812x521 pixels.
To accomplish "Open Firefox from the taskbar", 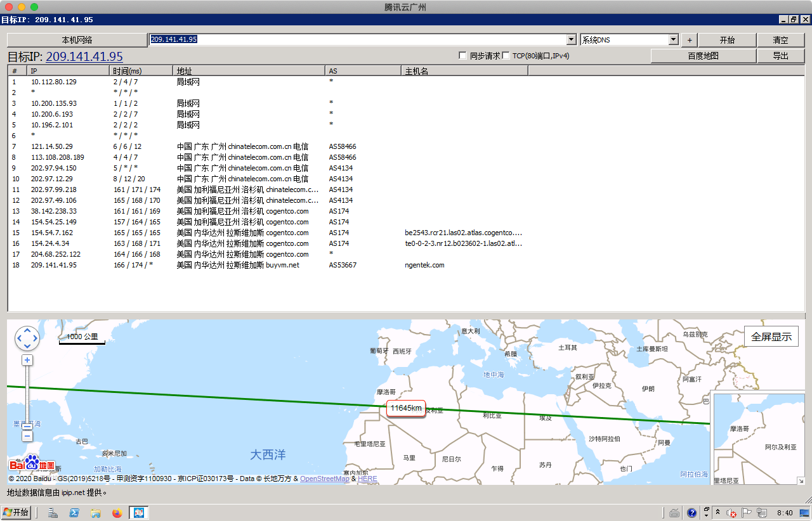I will click(117, 513).
